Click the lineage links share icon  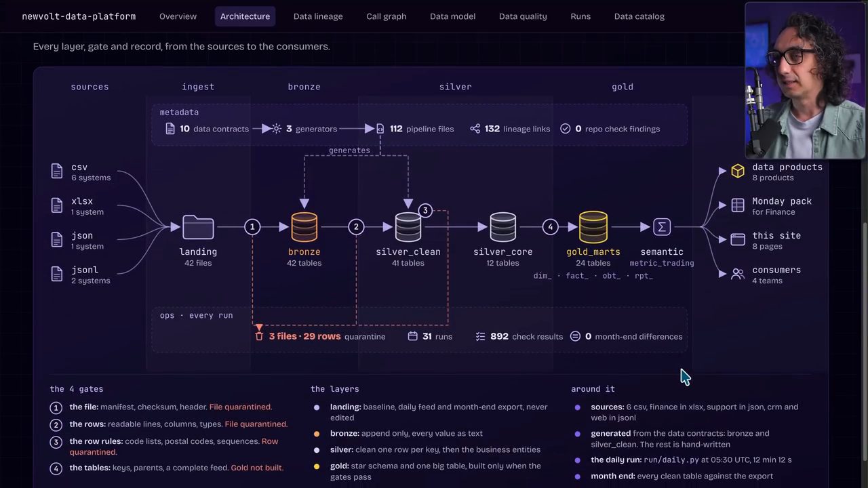pos(475,129)
